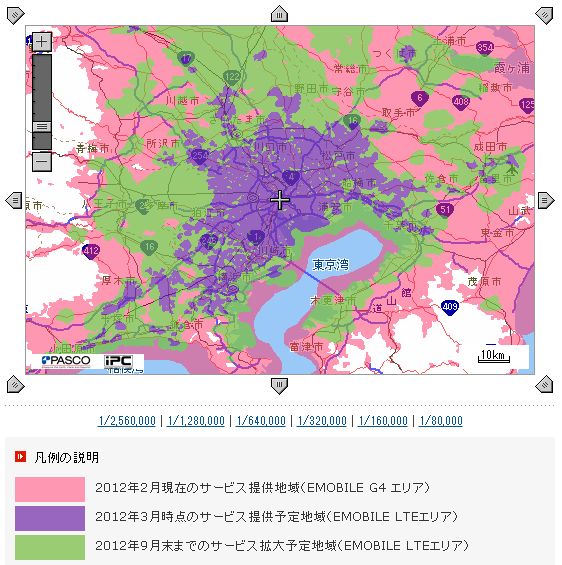Click the 厚木市 city label
The image size is (562, 565).
coord(119,280)
